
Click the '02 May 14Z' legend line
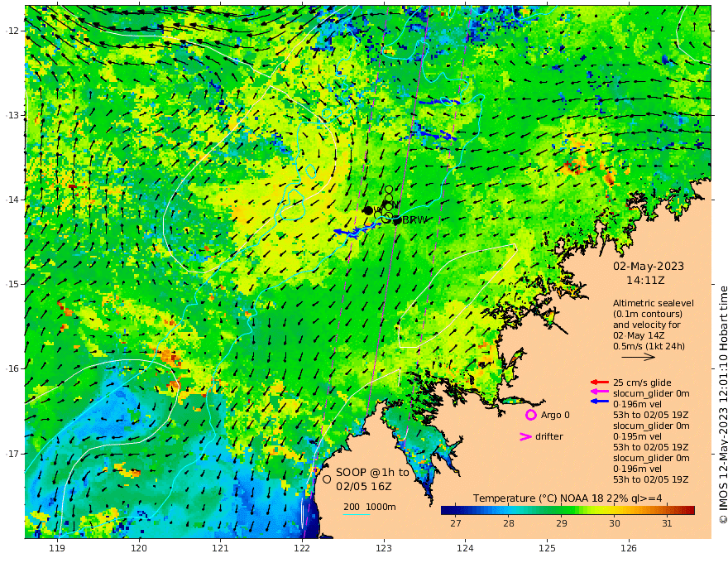pos(639,335)
